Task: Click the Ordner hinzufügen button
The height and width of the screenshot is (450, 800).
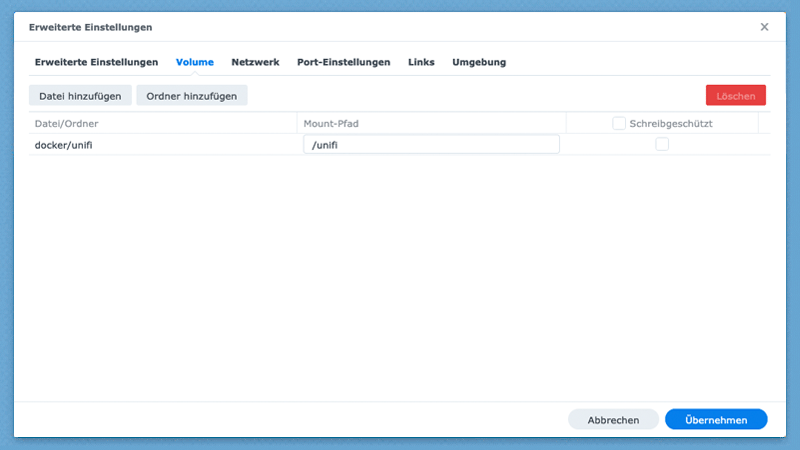Action: coord(192,96)
